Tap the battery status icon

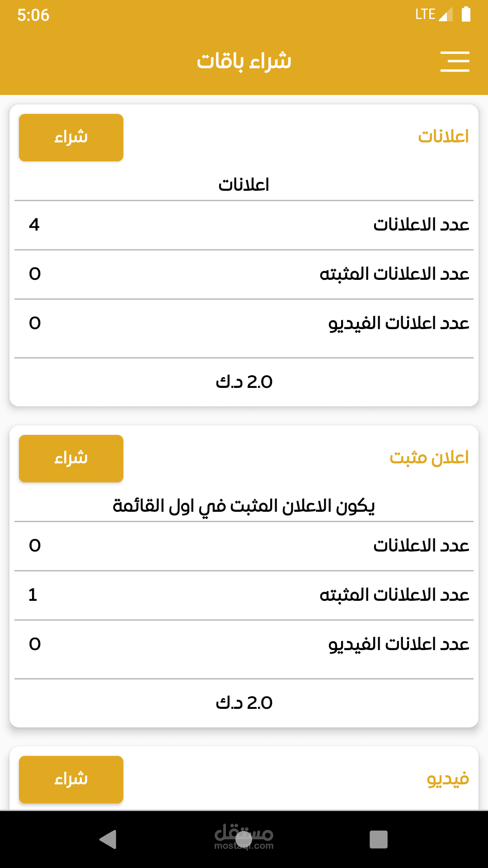tap(466, 14)
